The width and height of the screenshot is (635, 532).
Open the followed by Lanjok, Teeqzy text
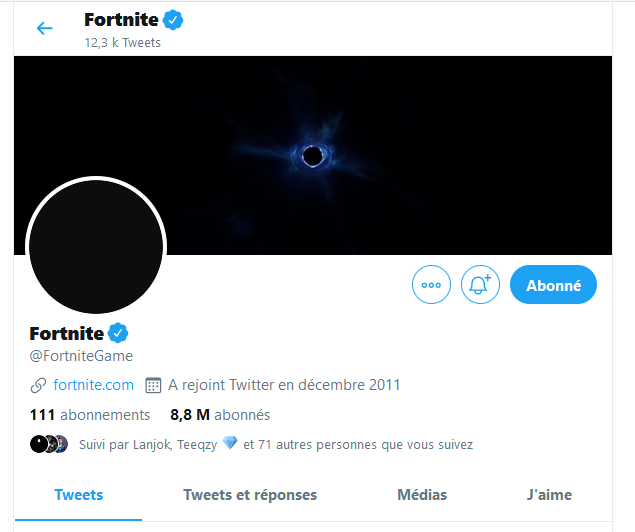(x=276, y=444)
